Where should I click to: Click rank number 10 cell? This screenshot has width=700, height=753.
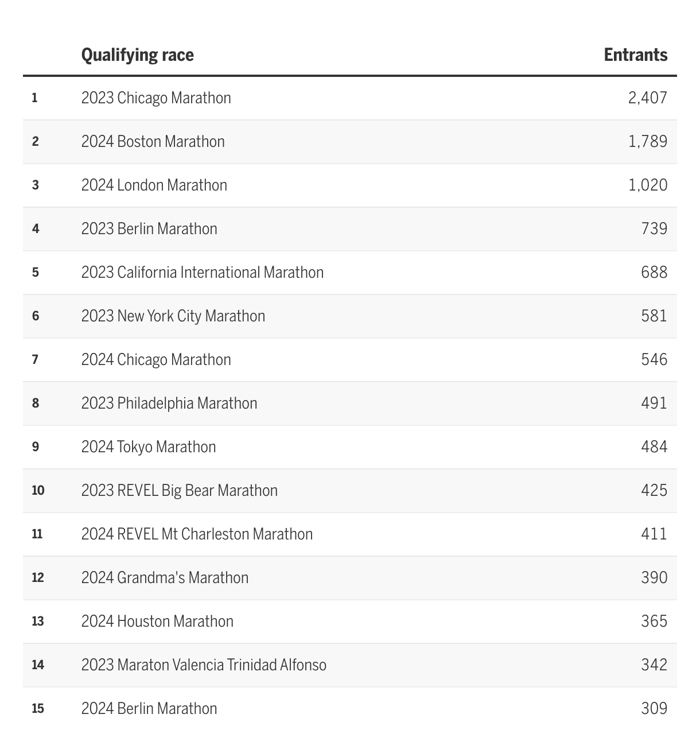[x=38, y=491]
